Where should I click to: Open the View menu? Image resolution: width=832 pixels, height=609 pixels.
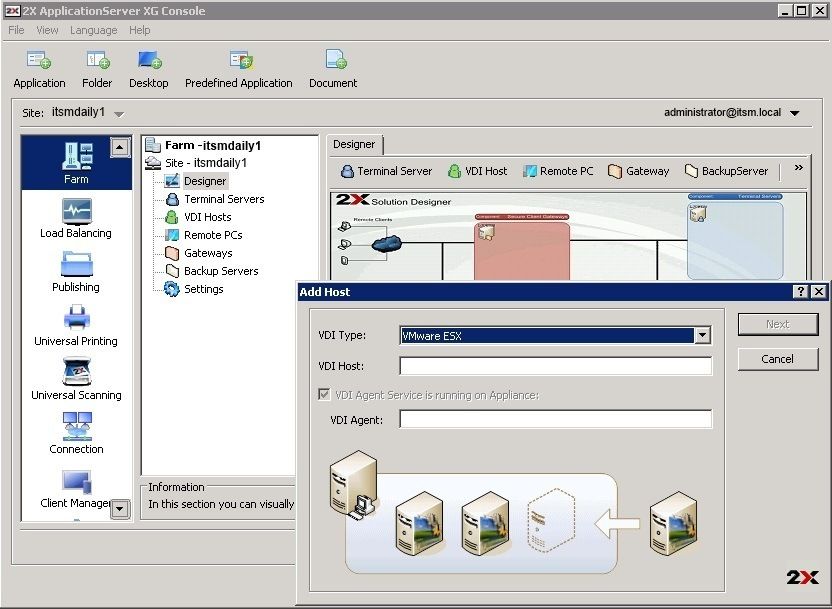(x=47, y=30)
